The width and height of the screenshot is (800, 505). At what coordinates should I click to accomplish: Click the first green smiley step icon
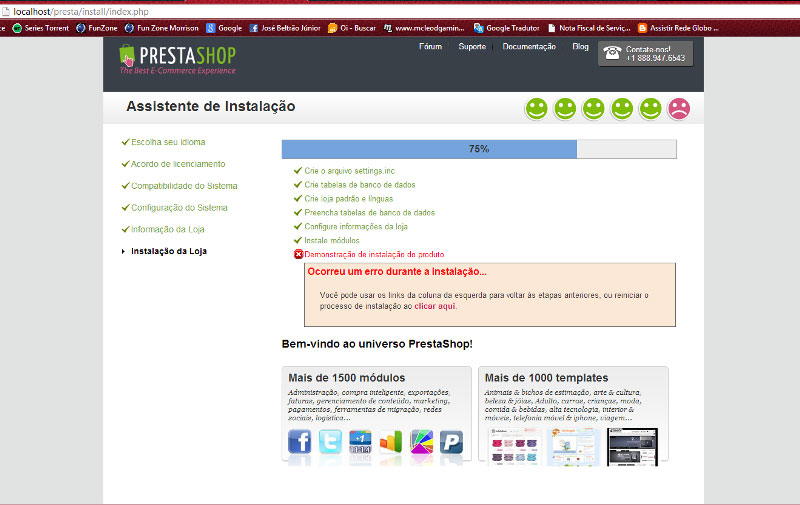[x=536, y=109]
